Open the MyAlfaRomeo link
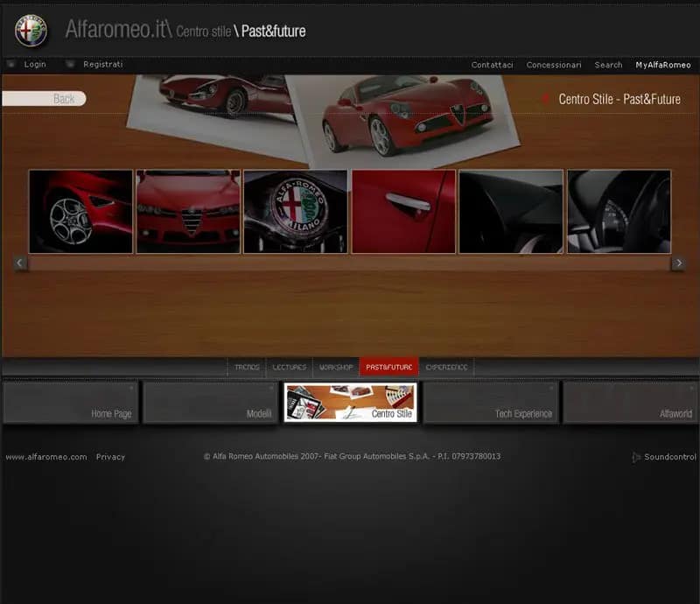 [663, 65]
